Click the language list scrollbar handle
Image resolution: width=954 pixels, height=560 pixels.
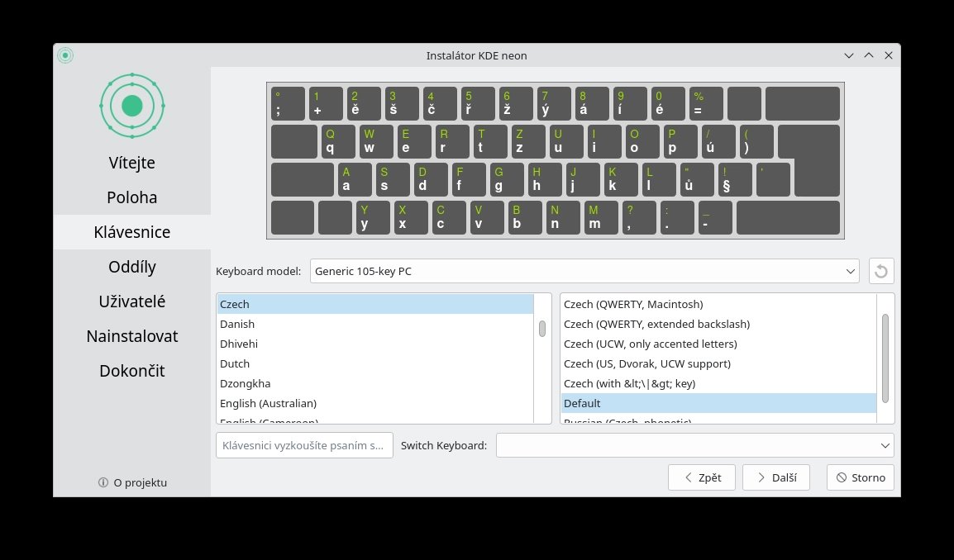point(542,329)
